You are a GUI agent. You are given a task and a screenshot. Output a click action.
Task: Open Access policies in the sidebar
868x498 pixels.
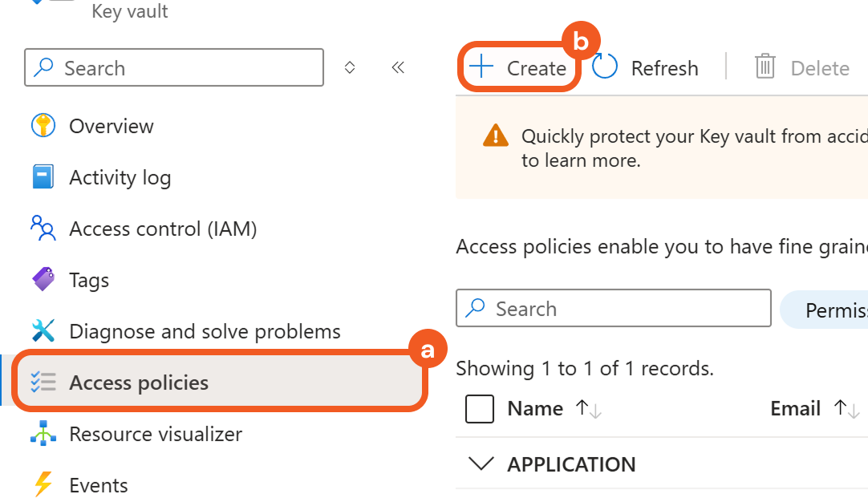coord(139,383)
